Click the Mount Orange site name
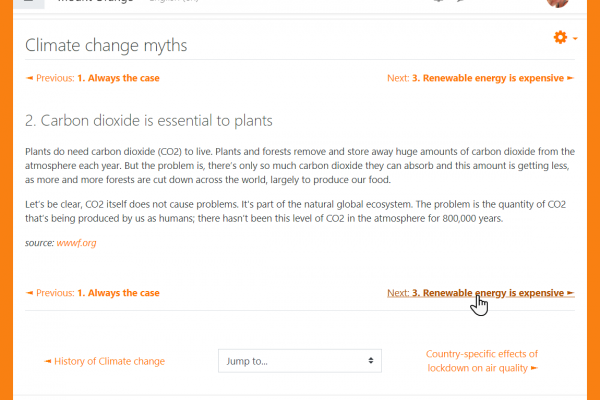600x400 pixels. coord(95,2)
